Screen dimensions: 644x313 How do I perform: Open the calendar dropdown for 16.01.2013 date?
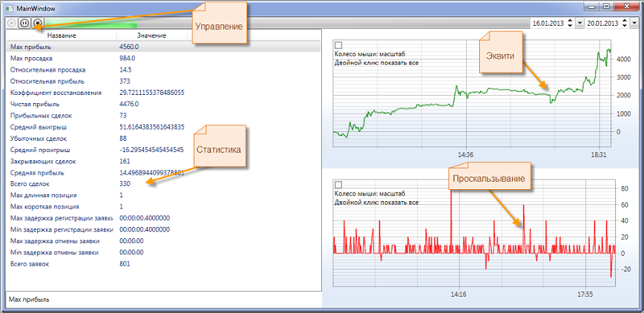(x=579, y=23)
